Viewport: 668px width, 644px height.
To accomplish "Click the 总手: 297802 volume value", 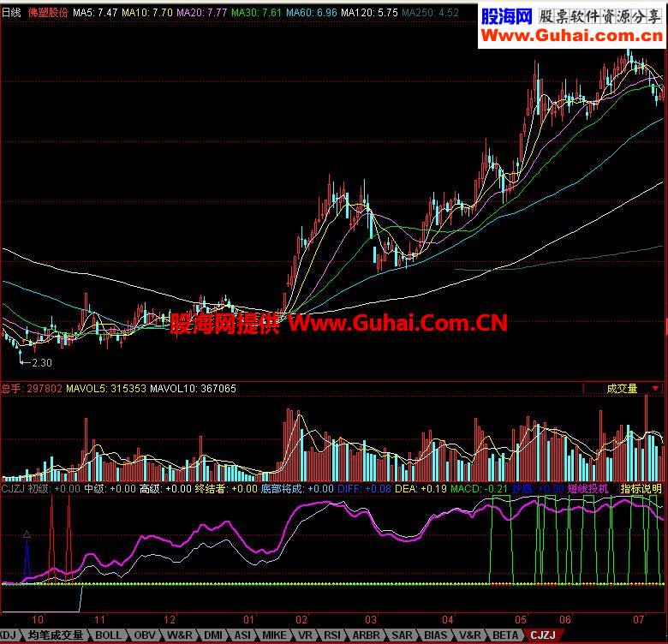I will [32, 389].
